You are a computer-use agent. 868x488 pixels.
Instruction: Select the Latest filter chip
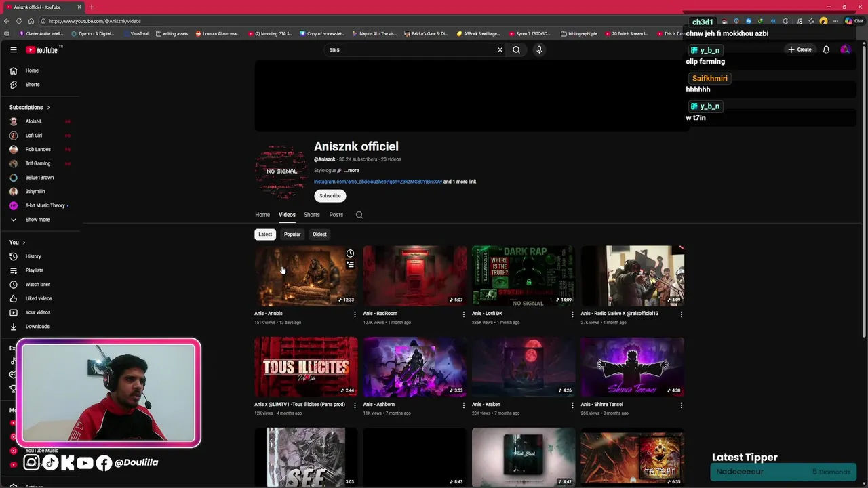point(265,235)
